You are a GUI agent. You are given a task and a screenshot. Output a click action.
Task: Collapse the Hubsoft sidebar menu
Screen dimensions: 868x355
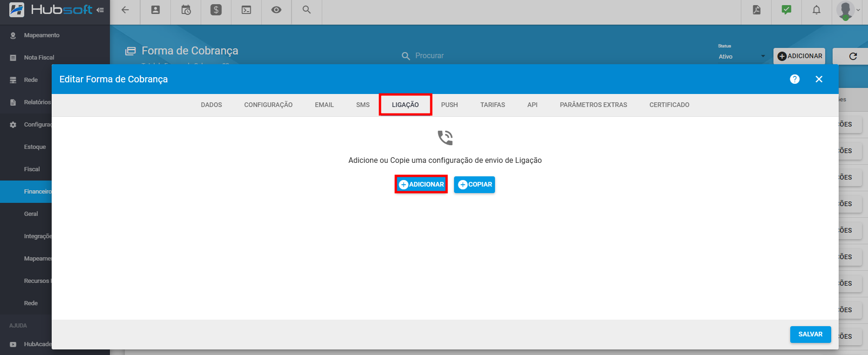click(100, 10)
